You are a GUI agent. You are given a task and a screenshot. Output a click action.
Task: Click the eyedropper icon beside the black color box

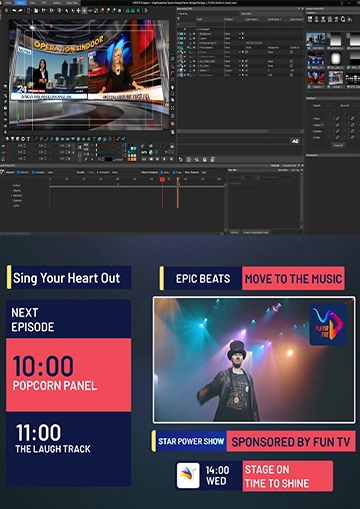coord(85,159)
